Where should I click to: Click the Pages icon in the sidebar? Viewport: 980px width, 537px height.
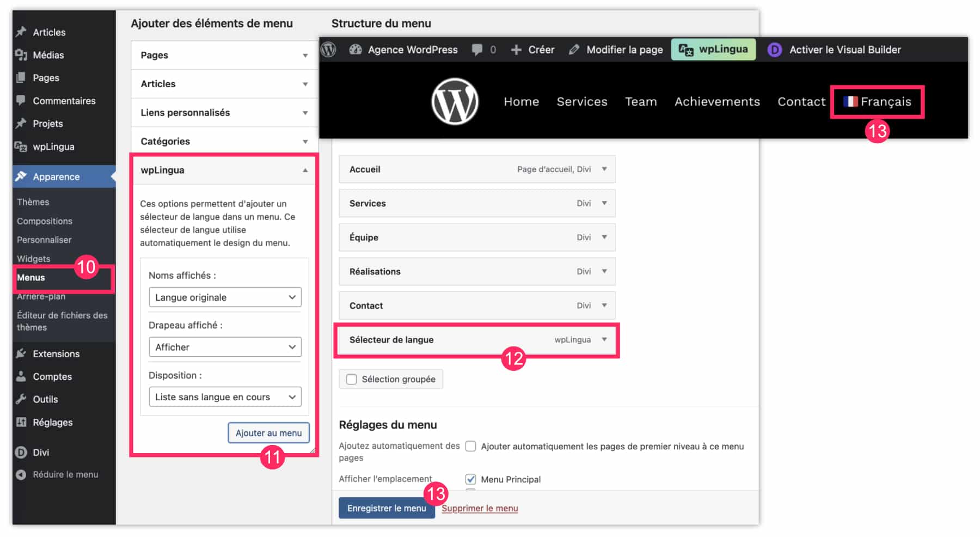tap(21, 78)
